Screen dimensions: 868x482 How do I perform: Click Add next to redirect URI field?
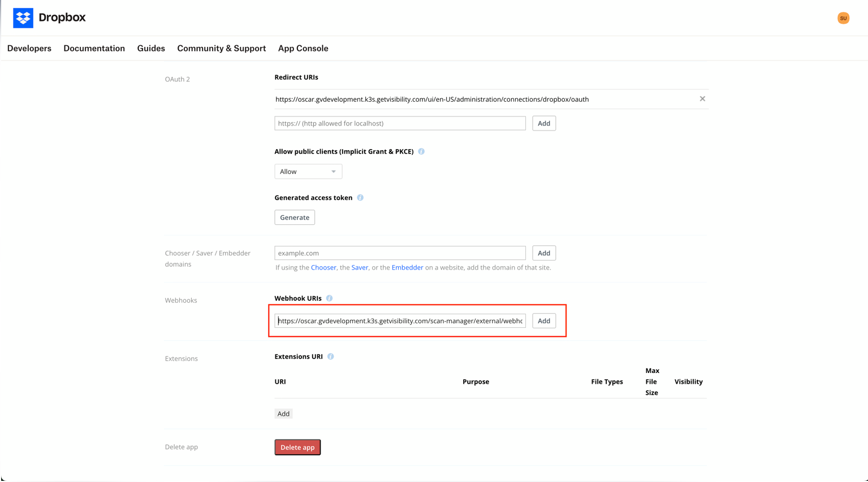[543, 123]
